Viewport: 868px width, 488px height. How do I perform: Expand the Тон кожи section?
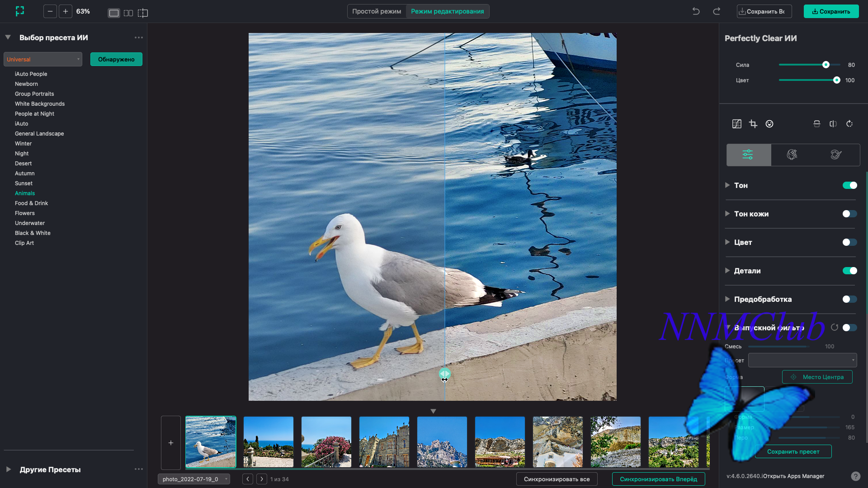(727, 214)
